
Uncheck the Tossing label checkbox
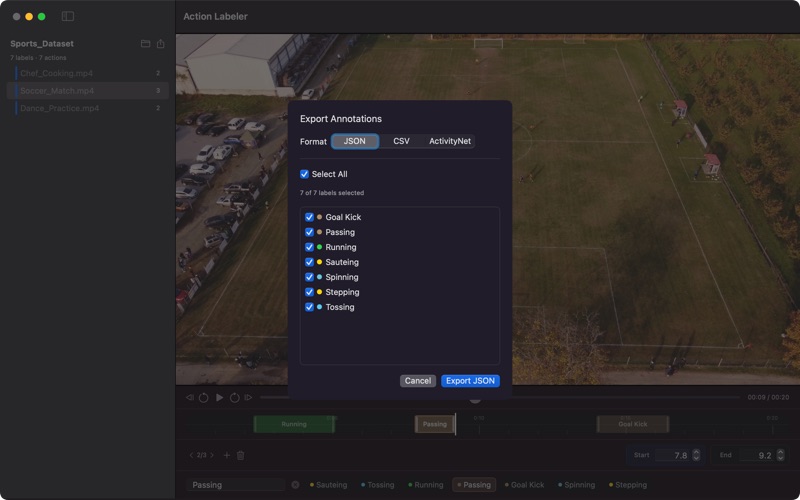tap(309, 307)
